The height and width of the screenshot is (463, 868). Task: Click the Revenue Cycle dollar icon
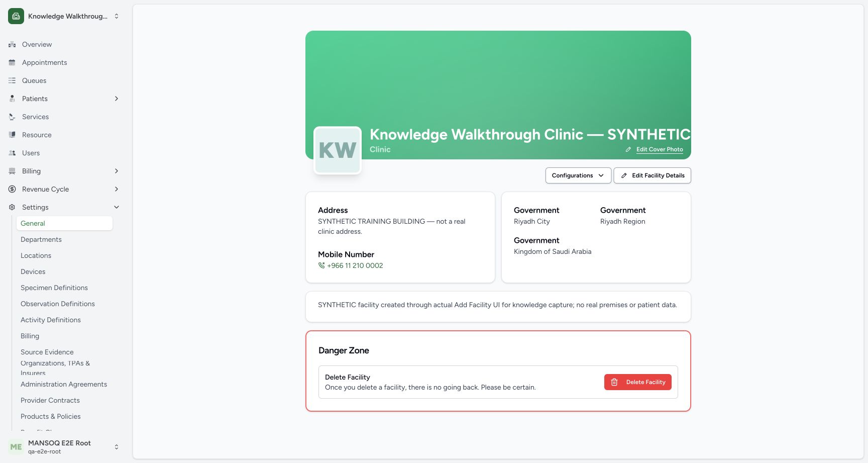tap(12, 189)
